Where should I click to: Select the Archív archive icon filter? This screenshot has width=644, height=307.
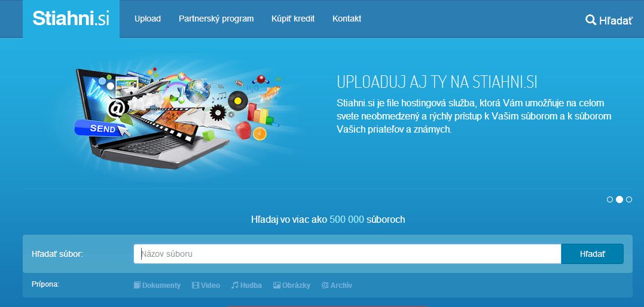tap(325, 285)
